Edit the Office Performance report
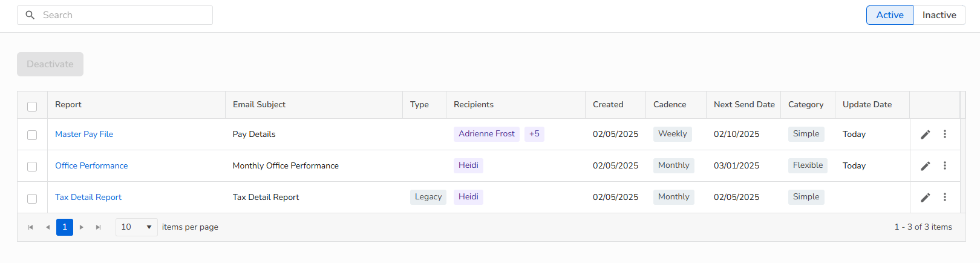980x263 pixels. point(926,166)
